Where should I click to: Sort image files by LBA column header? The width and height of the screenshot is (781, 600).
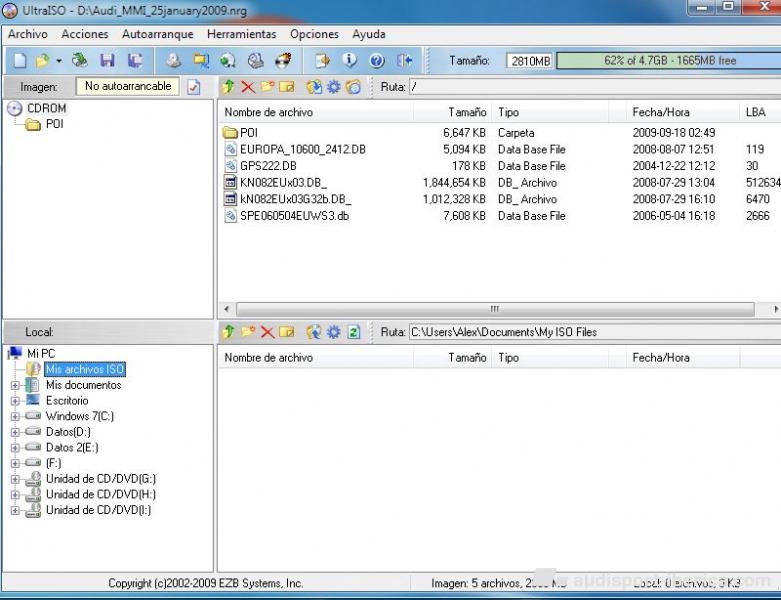point(760,112)
